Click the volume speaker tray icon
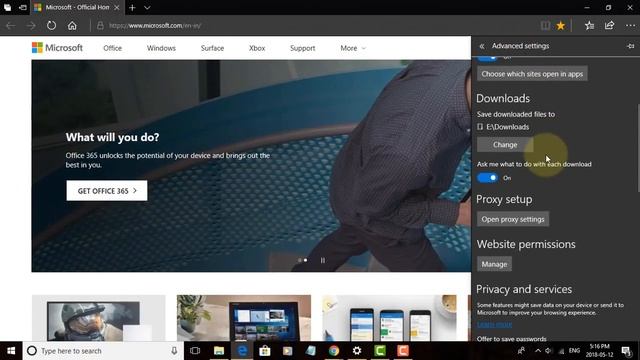The width and height of the screenshot is (640, 360). [548, 351]
